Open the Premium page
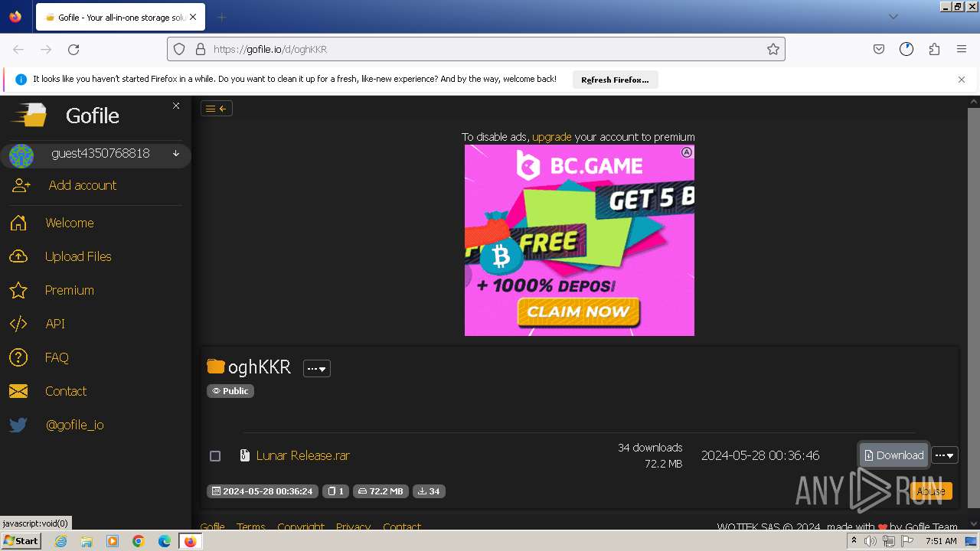The width and height of the screenshot is (980, 551). (x=69, y=290)
